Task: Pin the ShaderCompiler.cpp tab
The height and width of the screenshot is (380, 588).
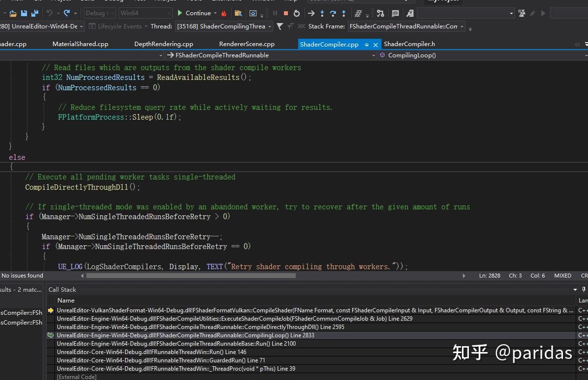Action: pyautogui.click(x=367, y=44)
